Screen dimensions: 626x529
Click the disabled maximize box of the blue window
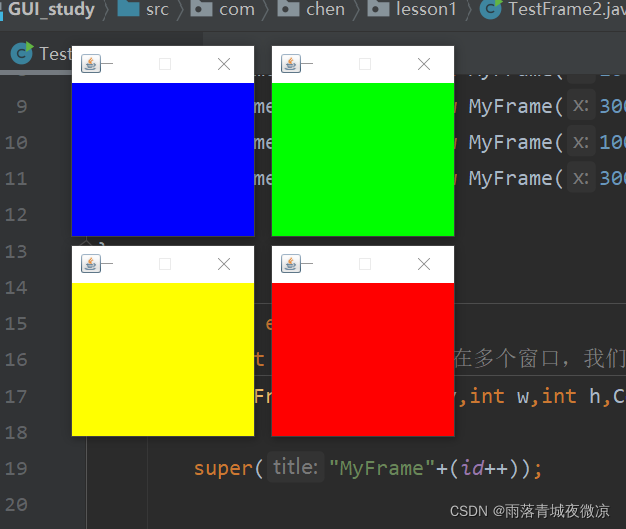point(165,64)
